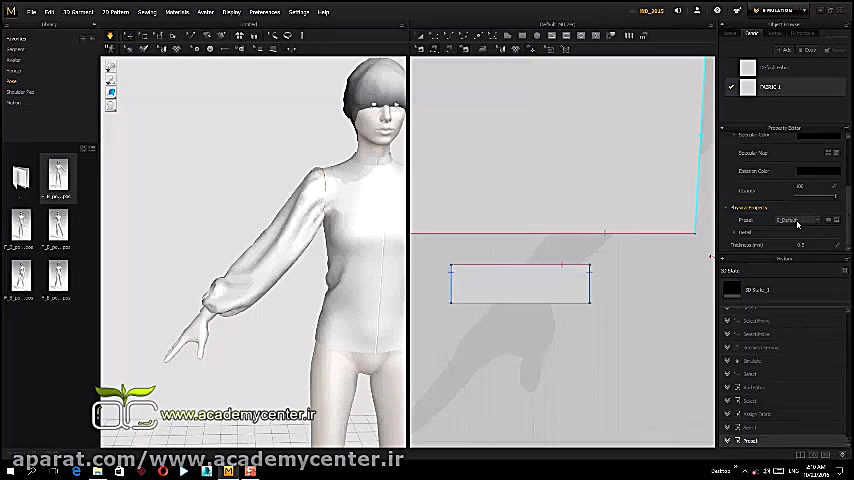This screenshot has width=854, height=480.
Task: Expand the Detail section
Action: pyautogui.click(x=734, y=233)
